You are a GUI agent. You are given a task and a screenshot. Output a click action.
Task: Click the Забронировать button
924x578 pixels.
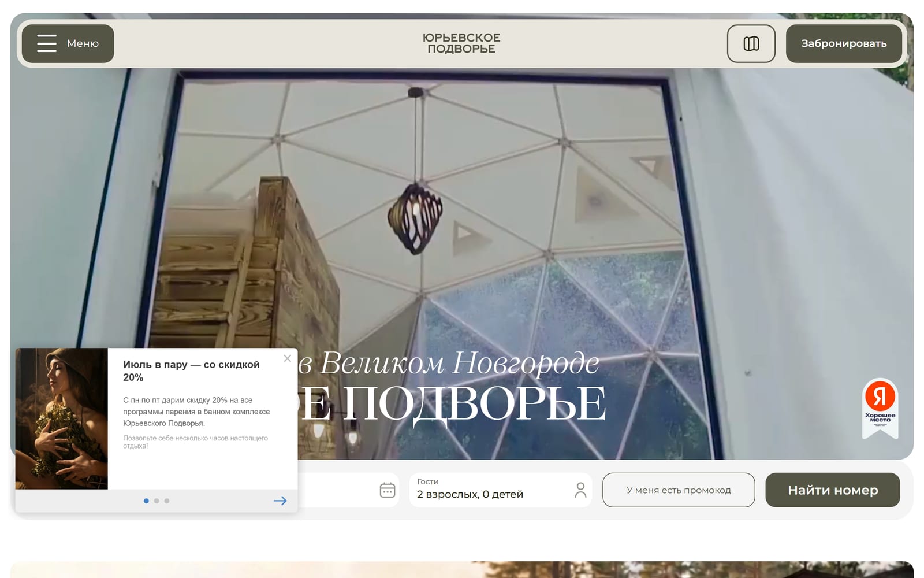tap(844, 43)
